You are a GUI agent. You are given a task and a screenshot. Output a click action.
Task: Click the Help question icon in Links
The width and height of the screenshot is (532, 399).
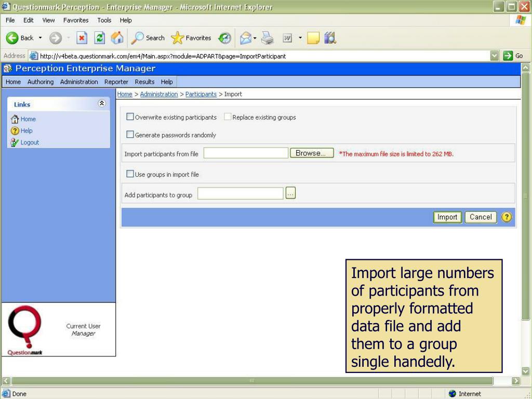tap(15, 130)
